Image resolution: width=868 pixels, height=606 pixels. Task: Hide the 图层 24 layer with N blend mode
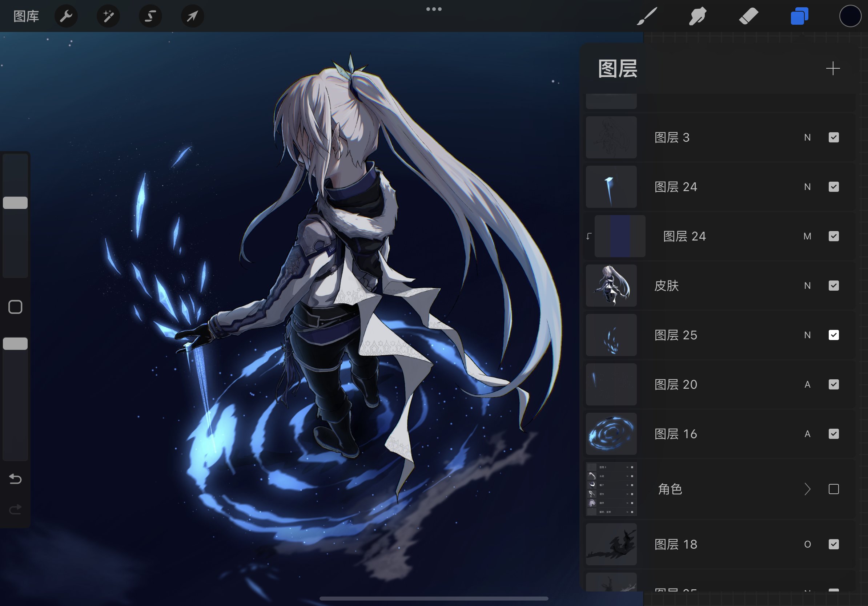click(x=833, y=187)
